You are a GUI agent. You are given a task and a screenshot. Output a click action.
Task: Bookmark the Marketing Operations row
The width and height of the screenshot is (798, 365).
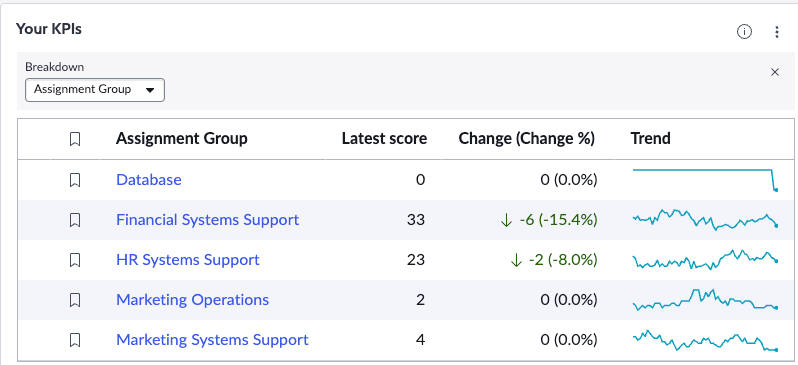point(75,300)
